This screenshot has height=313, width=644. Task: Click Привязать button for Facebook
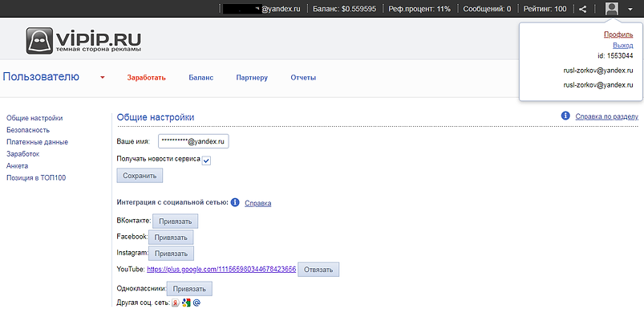171,238
